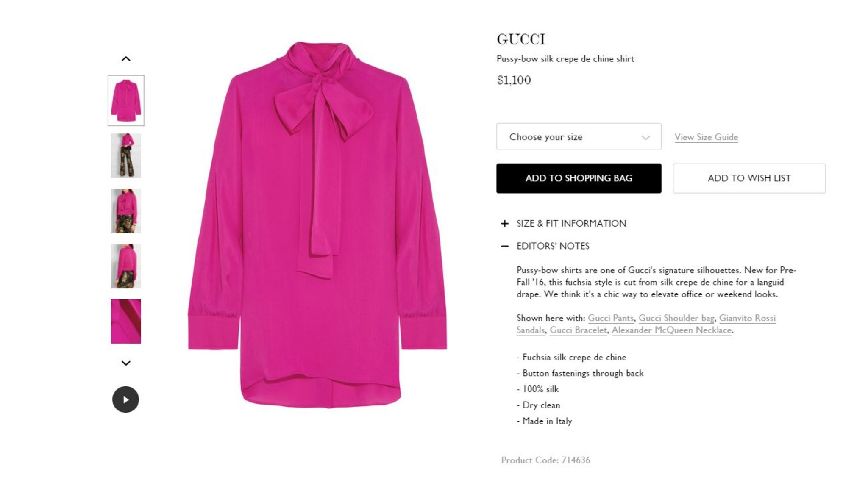Click the up arrow above the thumbnails
Viewport: 868px width, 488px height.
click(126, 59)
